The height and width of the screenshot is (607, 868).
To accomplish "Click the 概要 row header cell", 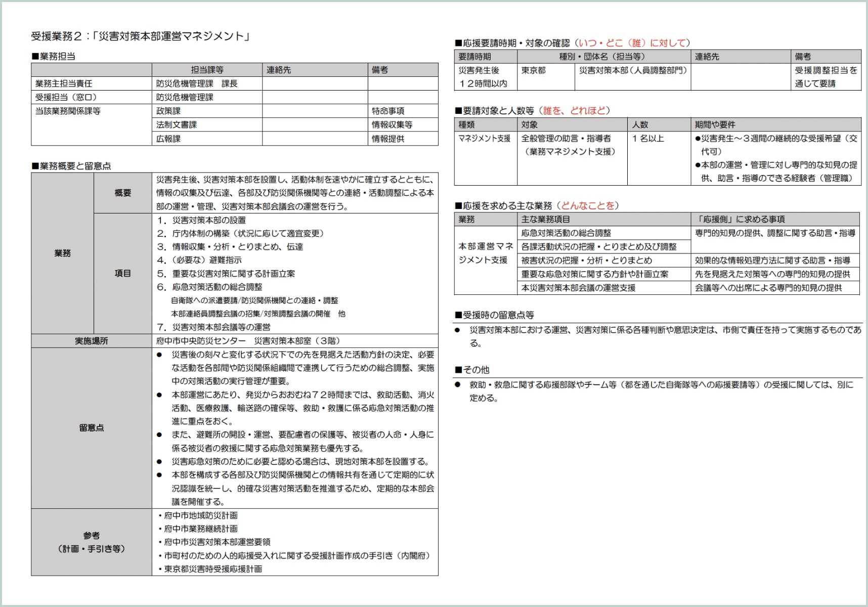I will pyautogui.click(x=122, y=193).
